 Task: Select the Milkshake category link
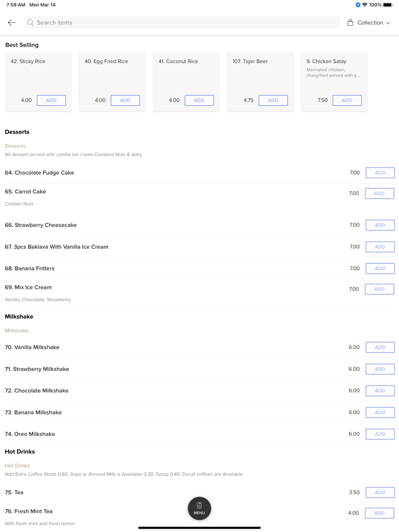point(17,330)
